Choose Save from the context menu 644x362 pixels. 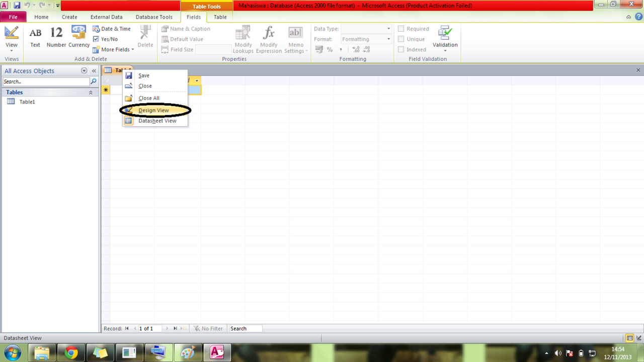tap(155, 75)
